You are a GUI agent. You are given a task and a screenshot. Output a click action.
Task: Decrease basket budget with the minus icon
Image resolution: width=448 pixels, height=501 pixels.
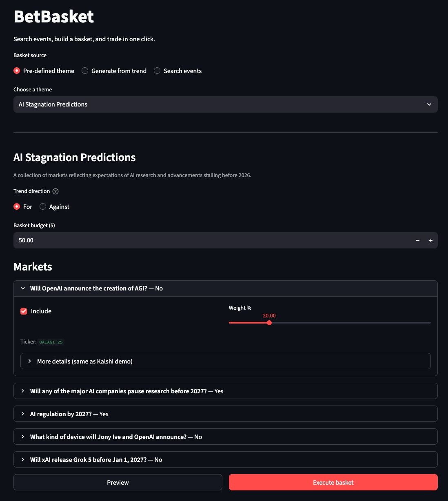point(418,240)
